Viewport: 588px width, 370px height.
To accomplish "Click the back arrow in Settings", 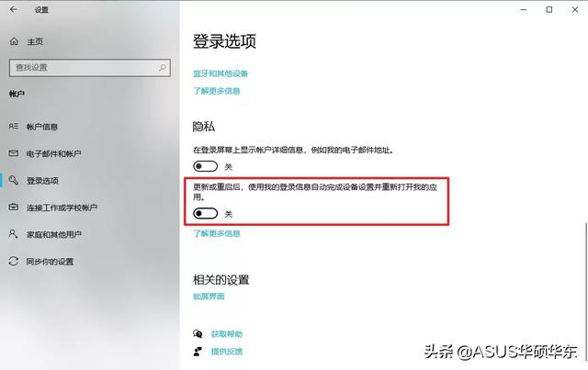I will click(14, 9).
